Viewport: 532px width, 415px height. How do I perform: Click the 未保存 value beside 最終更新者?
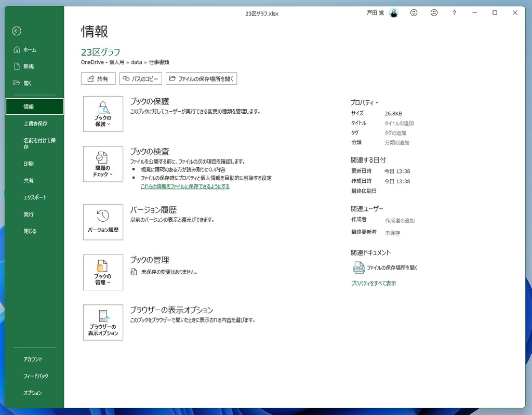point(393,233)
